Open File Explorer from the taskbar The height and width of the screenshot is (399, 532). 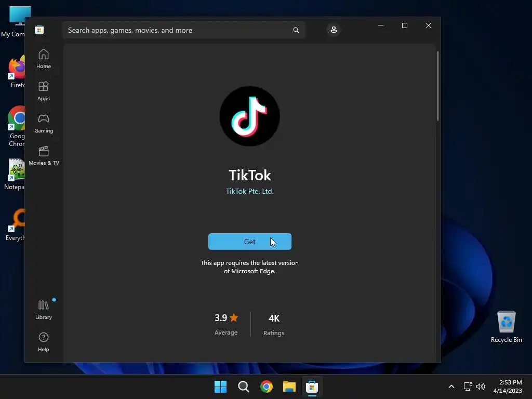(289, 387)
